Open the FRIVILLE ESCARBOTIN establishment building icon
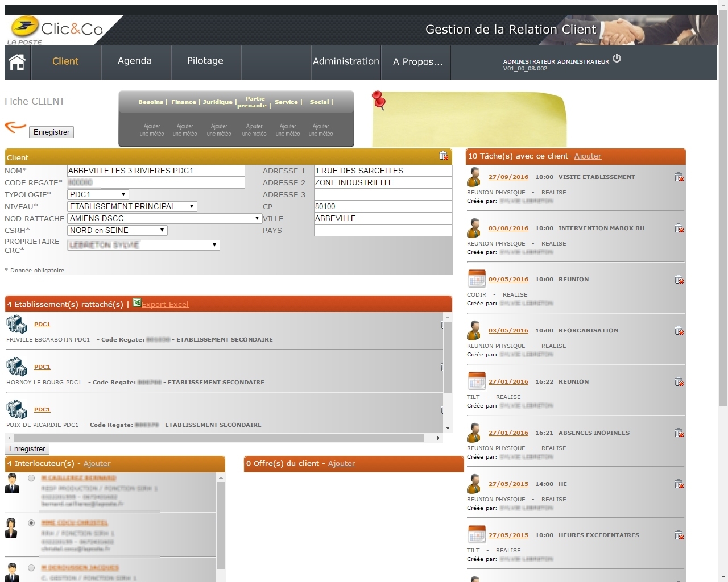 tap(16, 325)
